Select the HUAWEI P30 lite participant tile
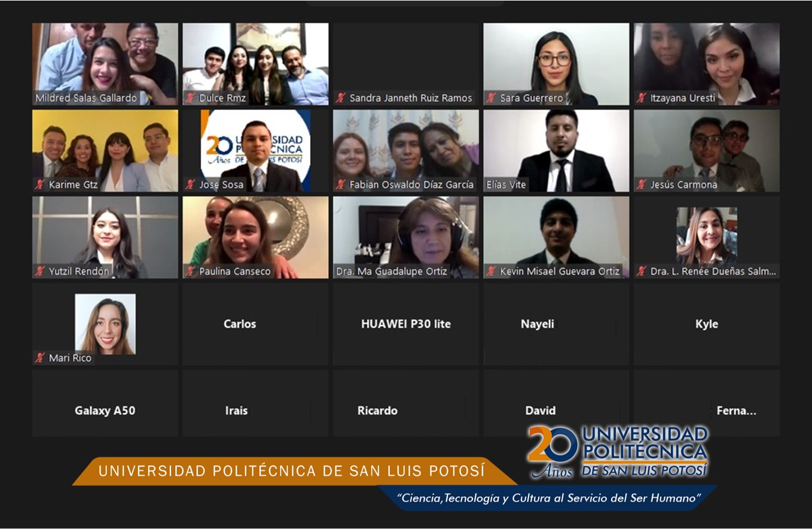The image size is (812, 529). coord(406,324)
